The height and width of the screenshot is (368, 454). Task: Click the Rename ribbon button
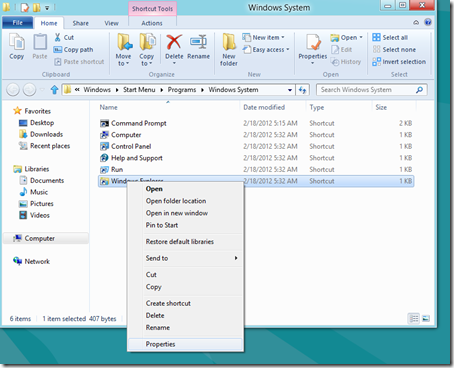tap(198, 47)
